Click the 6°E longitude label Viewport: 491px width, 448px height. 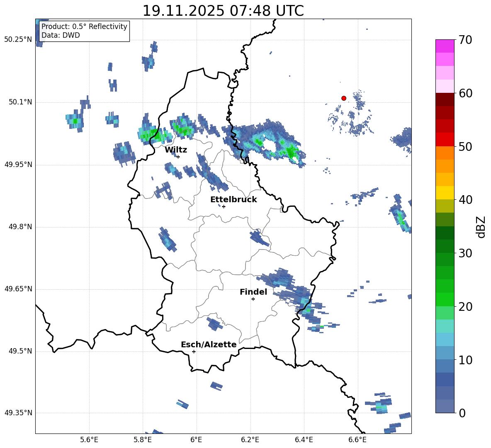click(196, 440)
